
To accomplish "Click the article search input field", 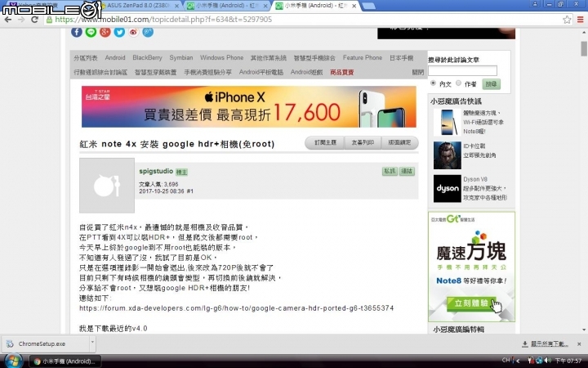I will click(x=463, y=70).
